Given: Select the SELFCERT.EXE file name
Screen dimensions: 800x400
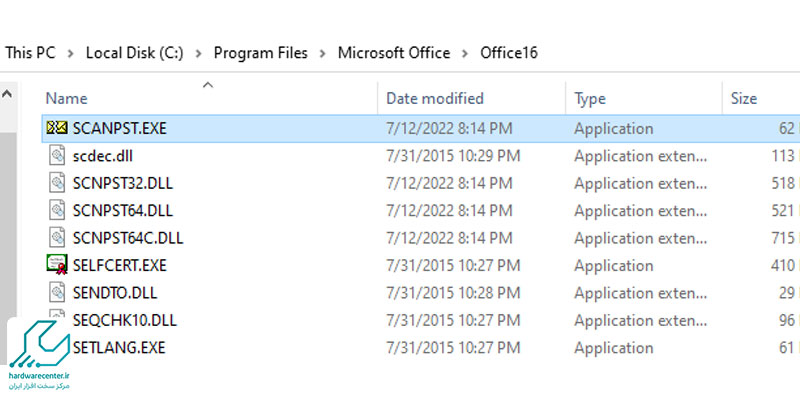Looking at the screenshot, I should click(119, 266).
